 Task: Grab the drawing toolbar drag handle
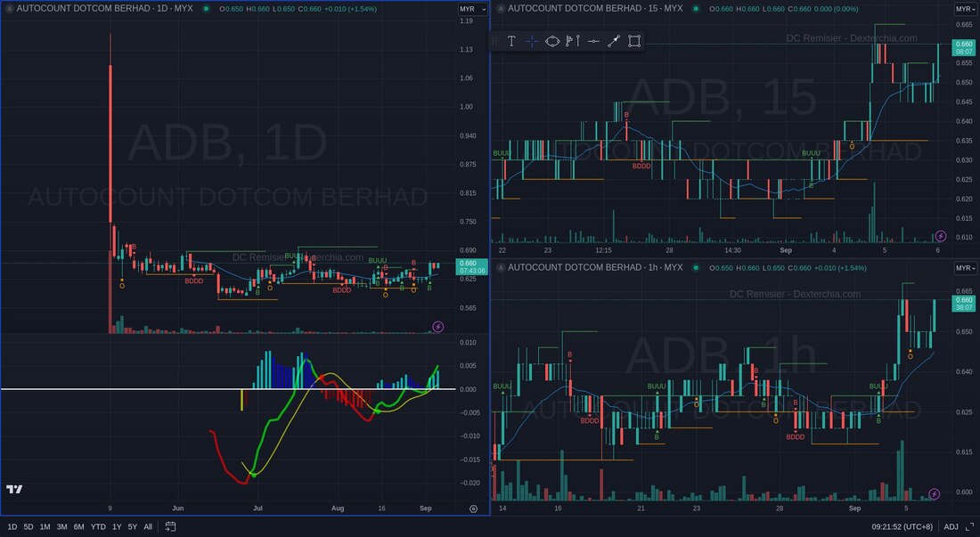494,41
